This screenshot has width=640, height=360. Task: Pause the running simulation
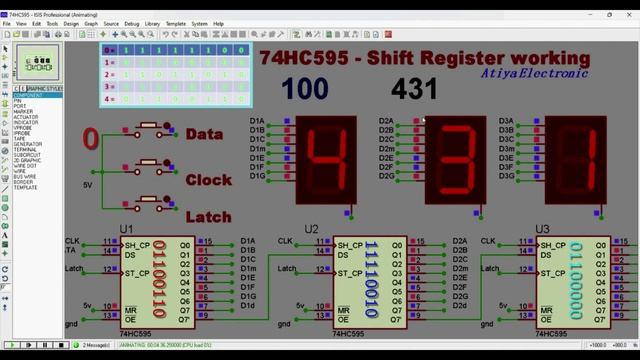(45, 345)
